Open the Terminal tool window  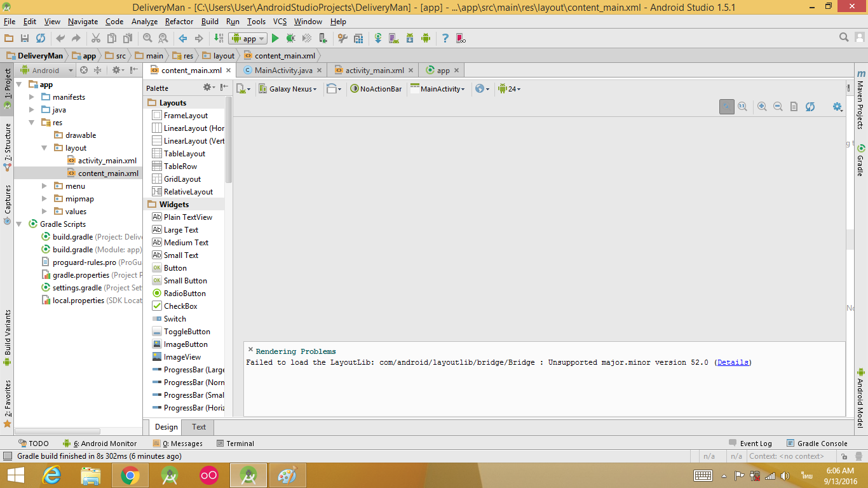coord(235,444)
